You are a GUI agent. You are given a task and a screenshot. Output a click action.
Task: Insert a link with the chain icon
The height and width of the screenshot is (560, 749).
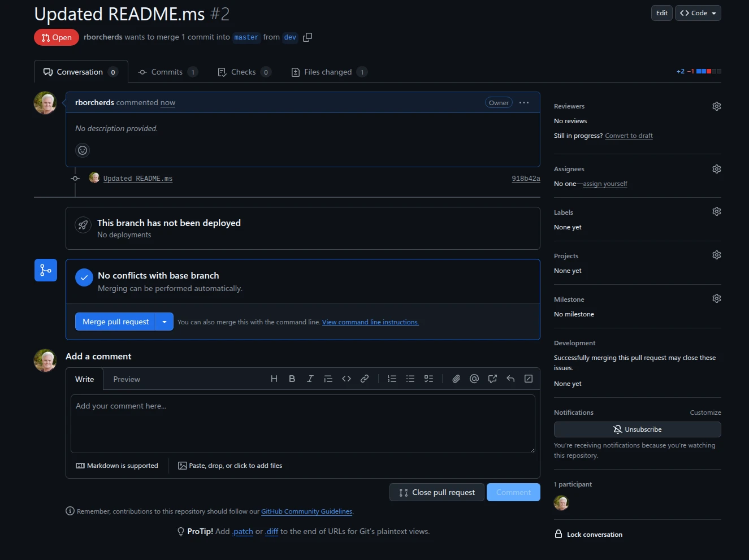pos(365,379)
